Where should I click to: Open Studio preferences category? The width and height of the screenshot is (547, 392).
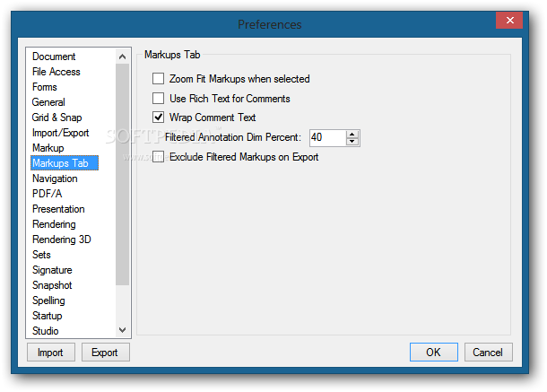point(46,331)
